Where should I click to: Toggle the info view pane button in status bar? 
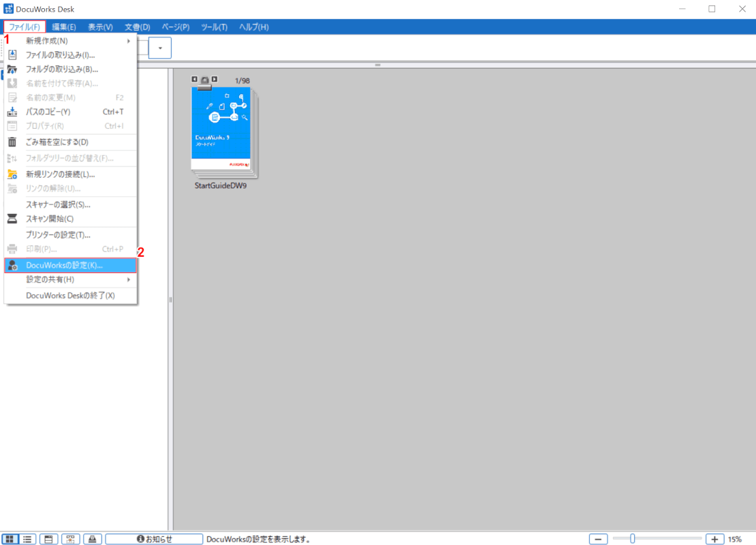pyautogui.click(x=48, y=539)
